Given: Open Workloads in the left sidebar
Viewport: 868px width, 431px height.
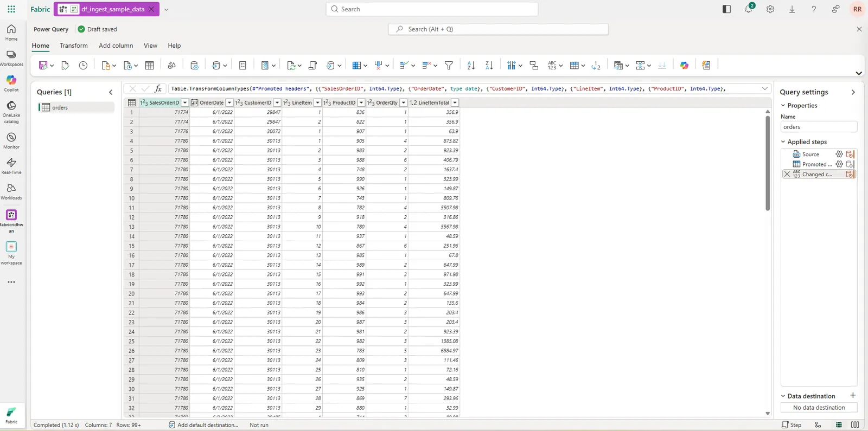Looking at the screenshot, I should coord(11,191).
